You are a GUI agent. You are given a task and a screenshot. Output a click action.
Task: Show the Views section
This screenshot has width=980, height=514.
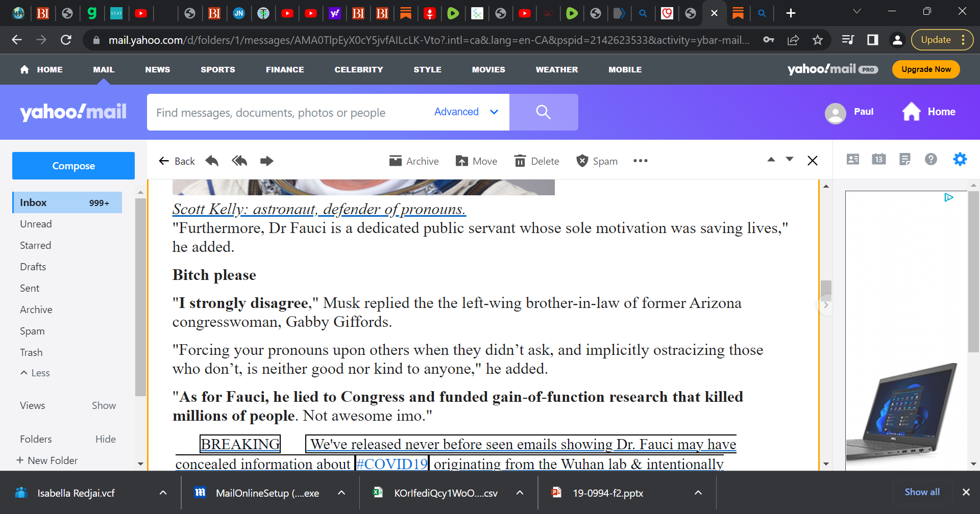pyautogui.click(x=104, y=405)
